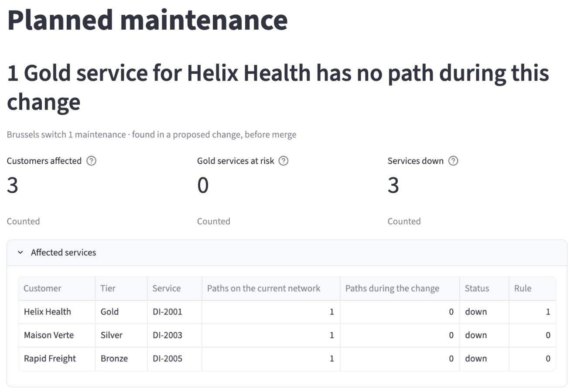Click the Gold services at risk label
Screen dimensions: 574x392
236,161
